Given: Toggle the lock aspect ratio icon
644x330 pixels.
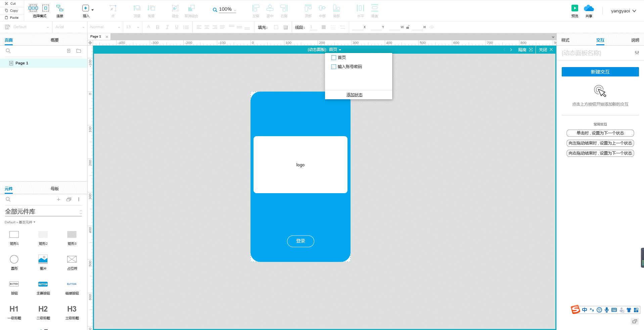Looking at the screenshot, I should 408,27.
